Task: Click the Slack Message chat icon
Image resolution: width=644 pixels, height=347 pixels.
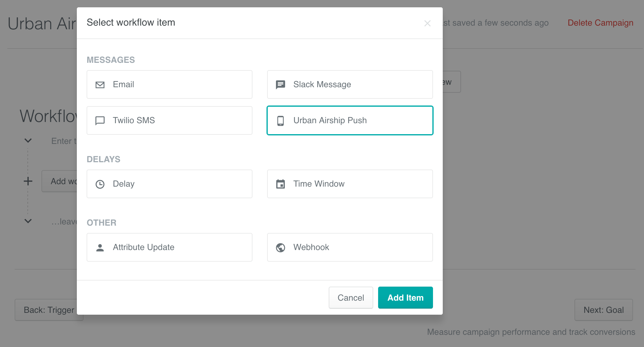Action: point(280,84)
